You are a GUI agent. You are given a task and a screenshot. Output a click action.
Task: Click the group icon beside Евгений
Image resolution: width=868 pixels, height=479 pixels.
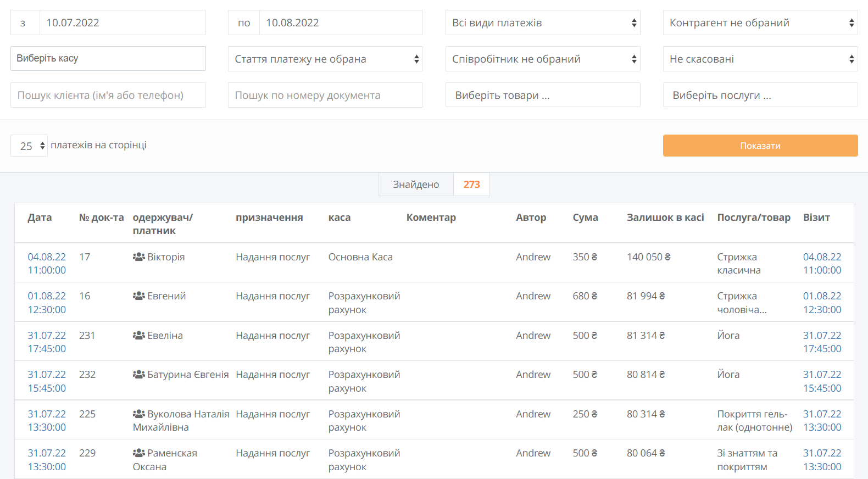pos(138,296)
